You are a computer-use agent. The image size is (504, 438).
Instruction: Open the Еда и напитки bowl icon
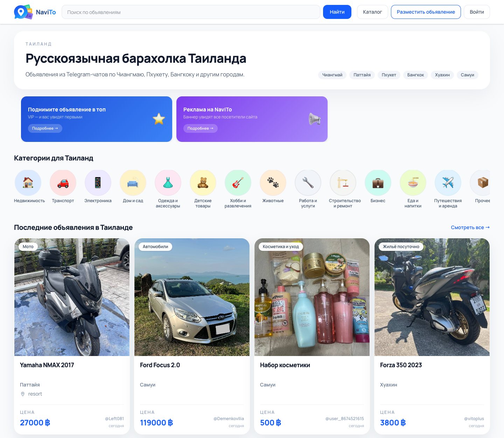tap(413, 183)
